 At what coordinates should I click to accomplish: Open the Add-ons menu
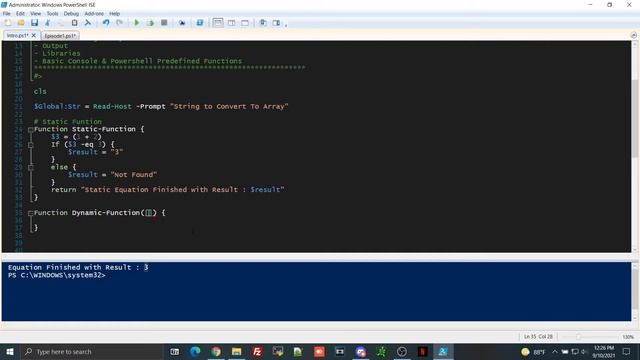(94, 13)
